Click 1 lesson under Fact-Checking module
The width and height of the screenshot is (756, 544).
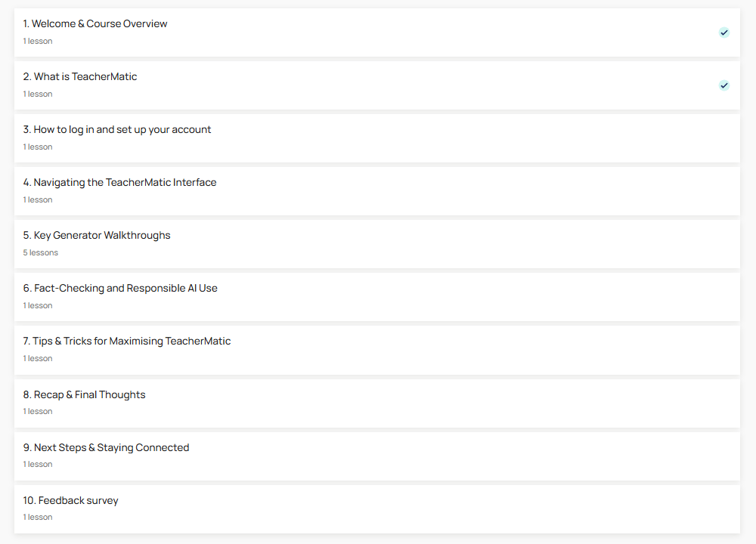(37, 305)
